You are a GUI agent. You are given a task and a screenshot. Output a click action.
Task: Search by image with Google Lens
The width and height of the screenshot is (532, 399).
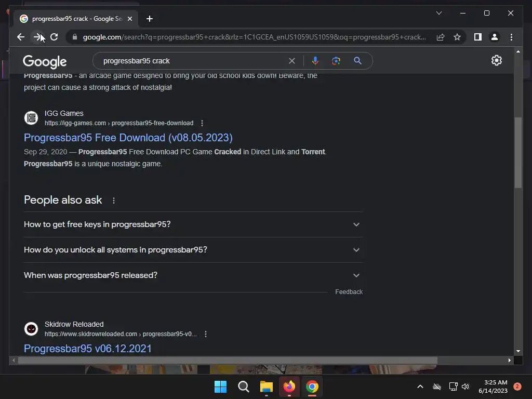coord(336,61)
